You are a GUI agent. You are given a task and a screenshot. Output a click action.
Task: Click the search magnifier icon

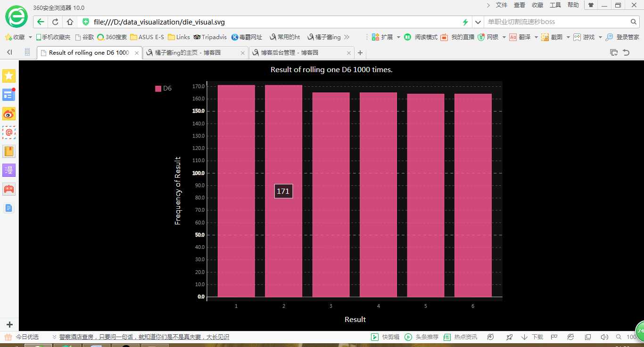(x=634, y=22)
